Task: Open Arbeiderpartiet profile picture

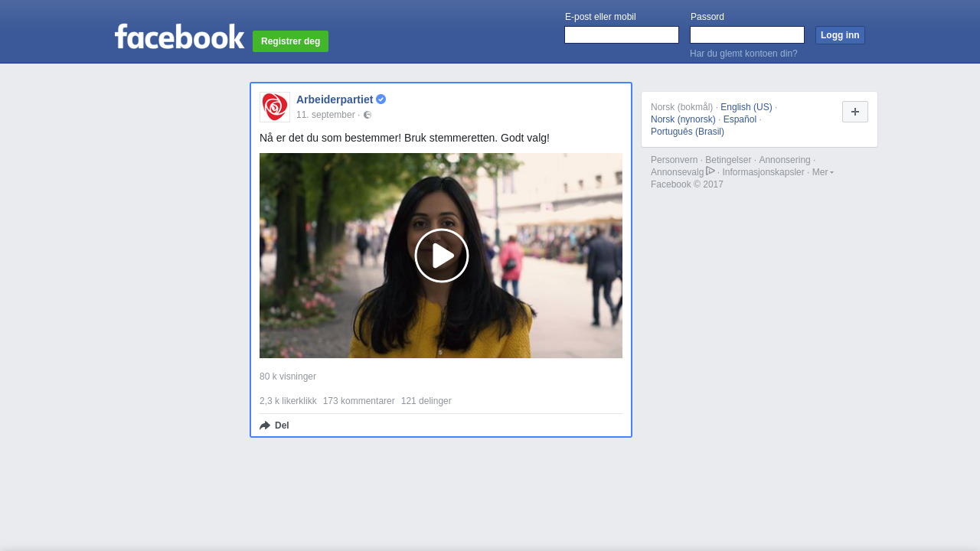Action: pos(275,107)
